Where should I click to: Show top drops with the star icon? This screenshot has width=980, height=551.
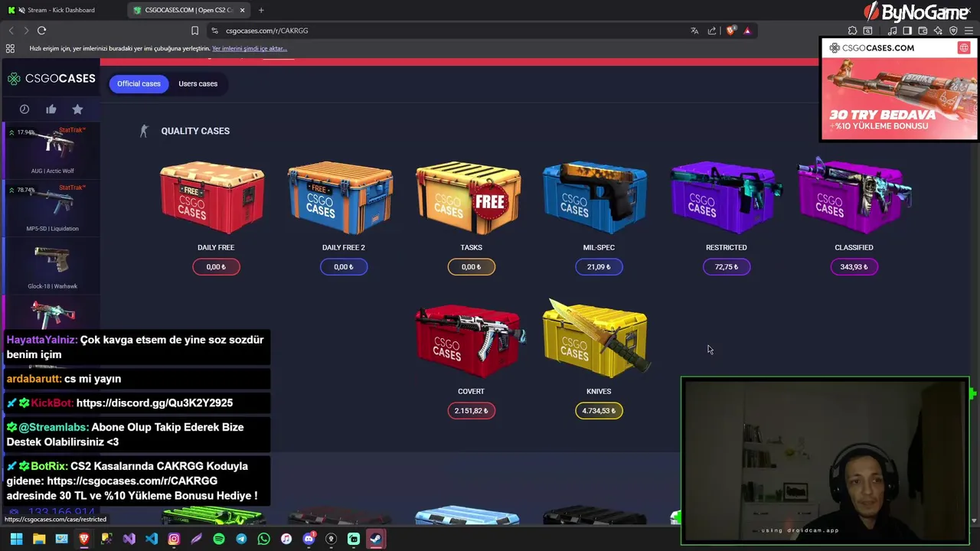pyautogui.click(x=77, y=109)
